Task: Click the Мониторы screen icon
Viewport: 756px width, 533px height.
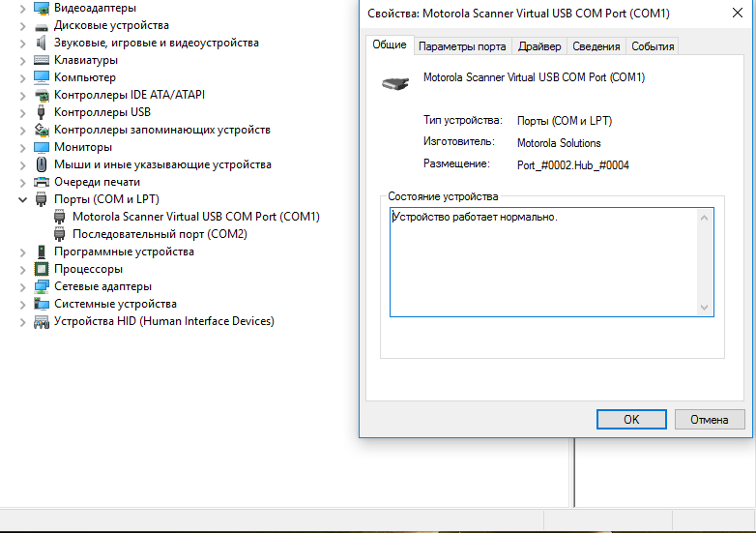Action: click(x=42, y=147)
